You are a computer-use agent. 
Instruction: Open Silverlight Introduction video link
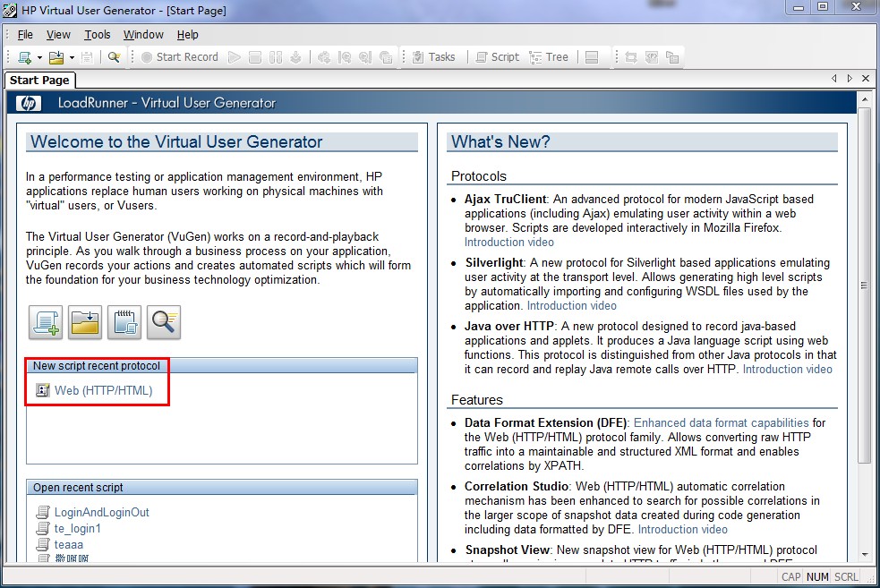pyautogui.click(x=571, y=306)
